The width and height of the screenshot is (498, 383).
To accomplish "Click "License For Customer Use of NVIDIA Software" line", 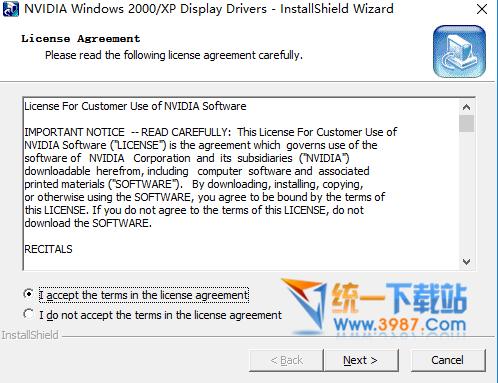I will [135, 106].
